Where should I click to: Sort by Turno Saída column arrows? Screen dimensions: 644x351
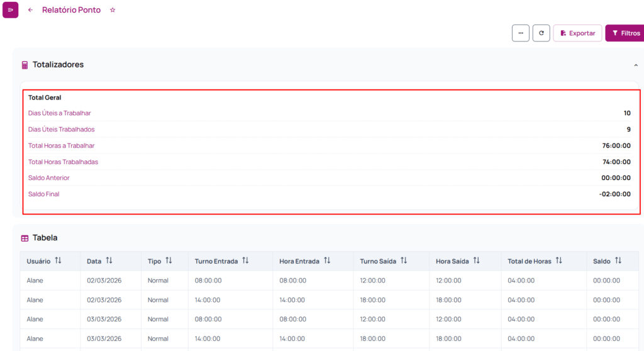coord(404,260)
